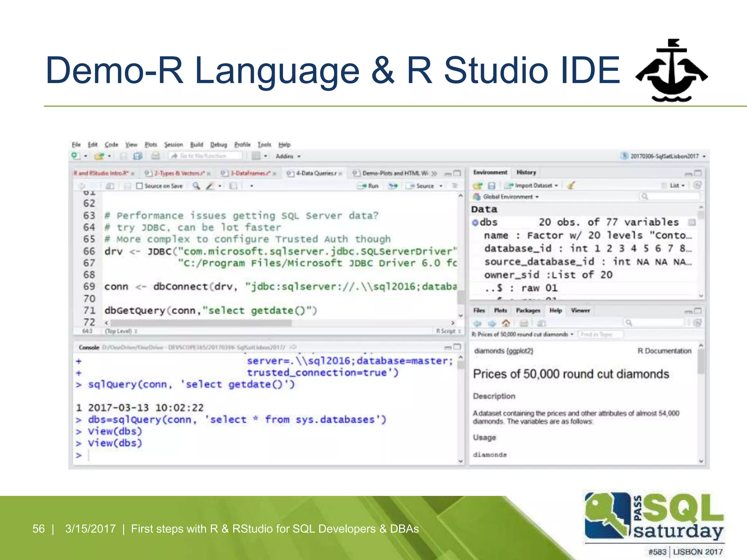Switch to the 3-DataFrames.r tab
The width and height of the screenshot is (747, 560).
click(249, 173)
